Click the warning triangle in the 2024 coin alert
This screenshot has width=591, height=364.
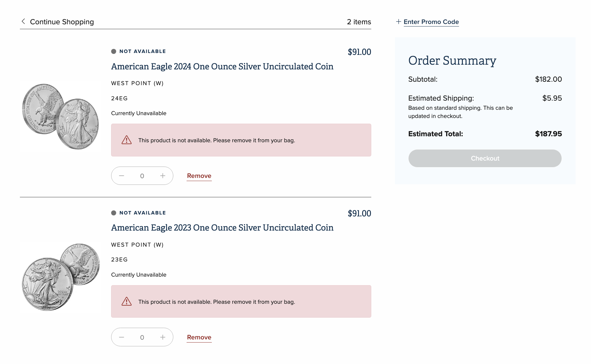click(127, 140)
